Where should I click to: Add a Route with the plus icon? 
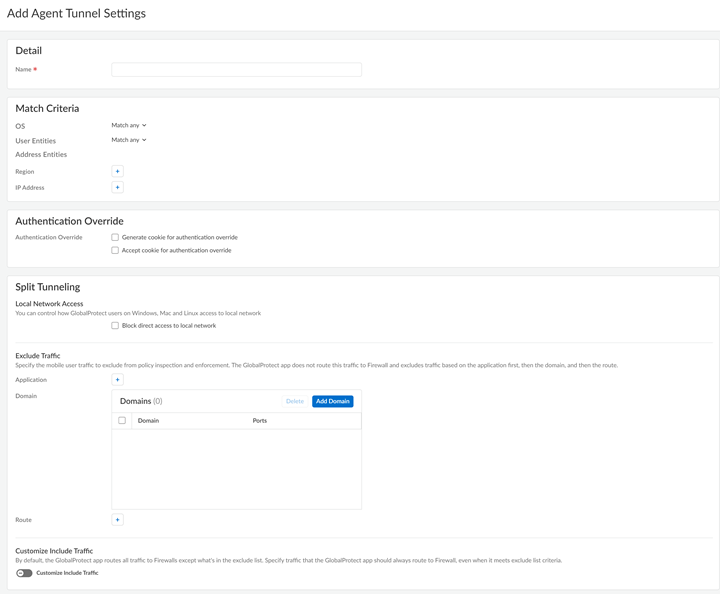[x=117, y=520]
